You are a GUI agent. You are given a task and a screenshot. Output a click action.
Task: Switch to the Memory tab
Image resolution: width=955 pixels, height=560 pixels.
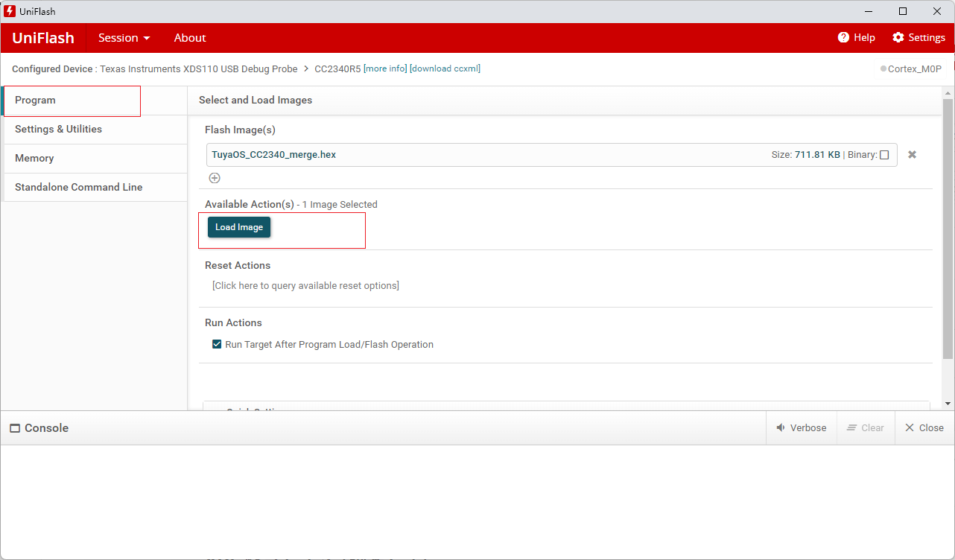point(94,159)
